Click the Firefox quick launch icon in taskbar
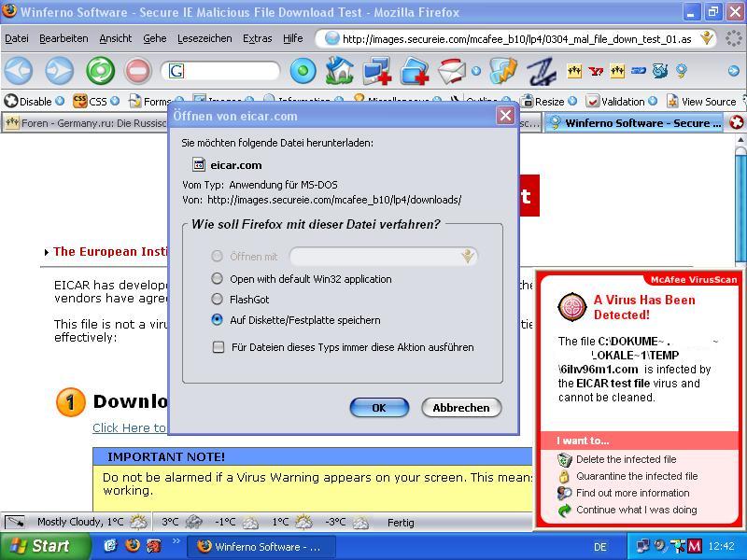 pos(133,545)
